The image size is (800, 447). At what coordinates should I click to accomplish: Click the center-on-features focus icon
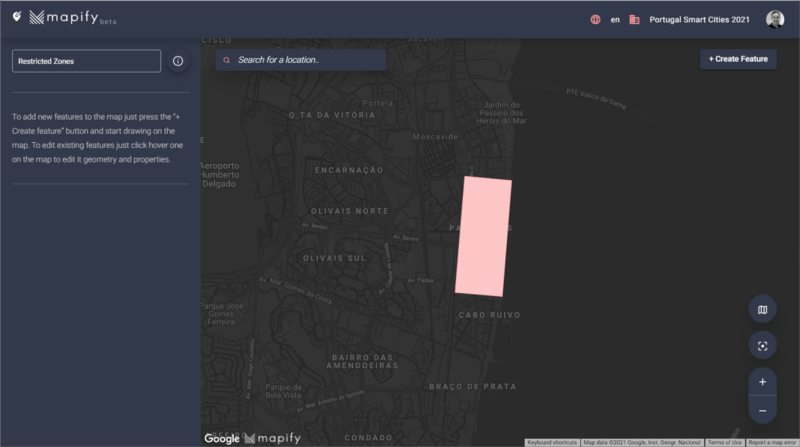[762, 346]
